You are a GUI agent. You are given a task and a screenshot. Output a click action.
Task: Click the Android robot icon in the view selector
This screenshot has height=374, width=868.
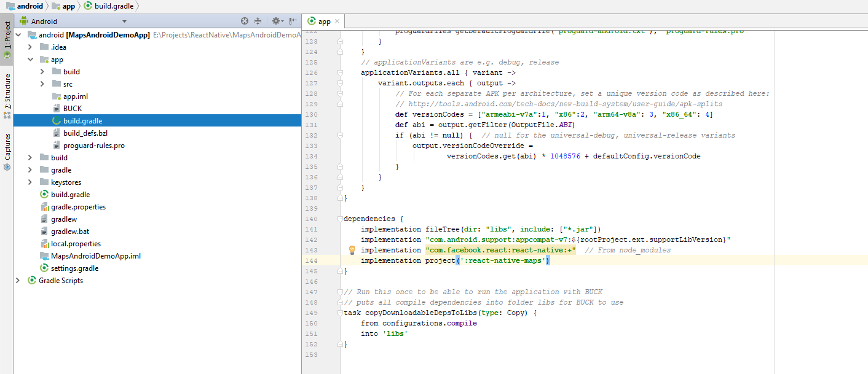24,21
